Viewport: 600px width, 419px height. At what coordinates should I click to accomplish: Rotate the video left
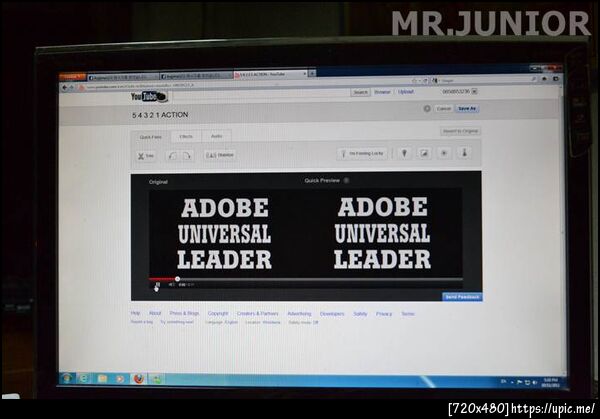click(173, 156)
